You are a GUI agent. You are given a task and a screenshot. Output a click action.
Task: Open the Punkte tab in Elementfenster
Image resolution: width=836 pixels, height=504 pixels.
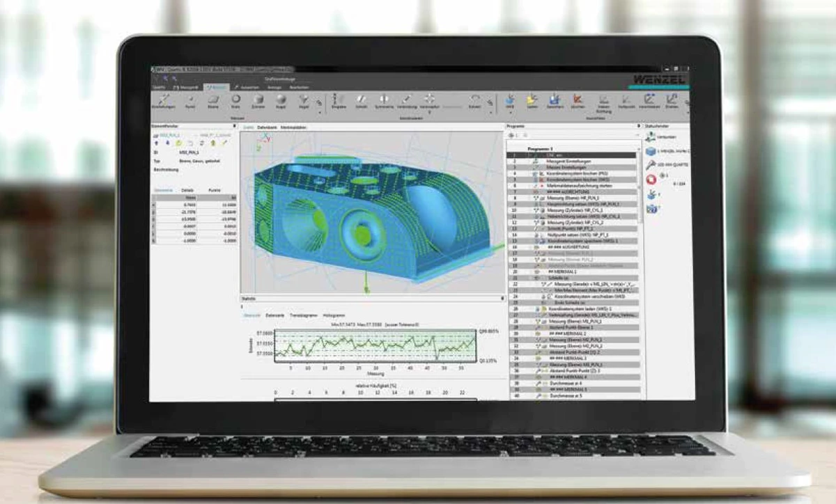click(x=215, y=190)
